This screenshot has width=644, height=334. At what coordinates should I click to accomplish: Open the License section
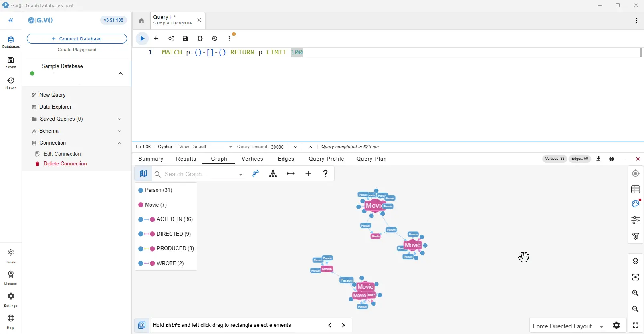pyautogui.click(x=11, y=278)
